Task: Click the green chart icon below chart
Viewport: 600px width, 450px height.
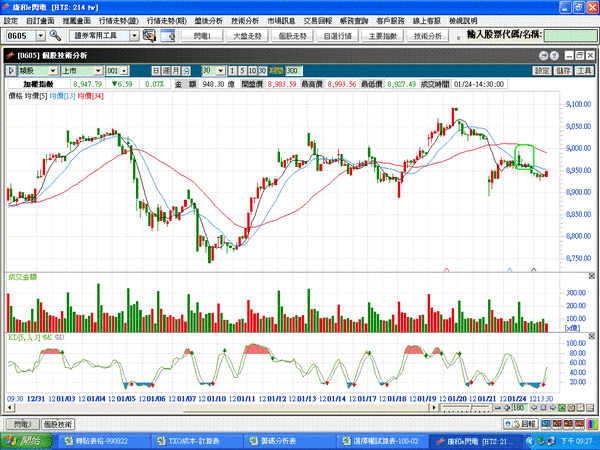Action: [x=562, y=408]
